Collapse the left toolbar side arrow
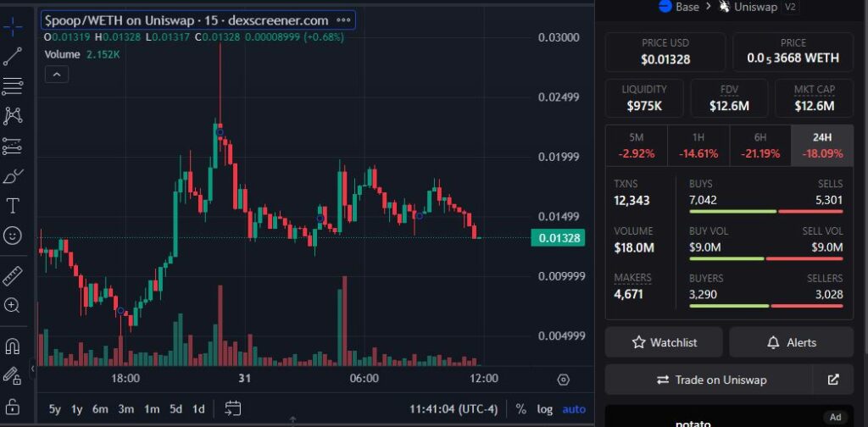 pyautogui.click(x=33, y=368)
